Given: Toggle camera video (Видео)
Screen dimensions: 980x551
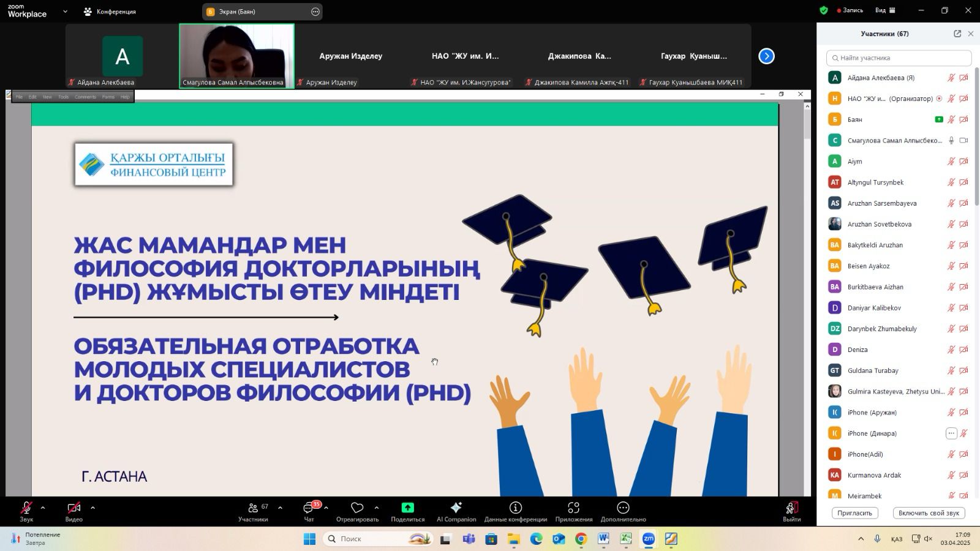Looking at the screenshot, I should click(73, 508).
